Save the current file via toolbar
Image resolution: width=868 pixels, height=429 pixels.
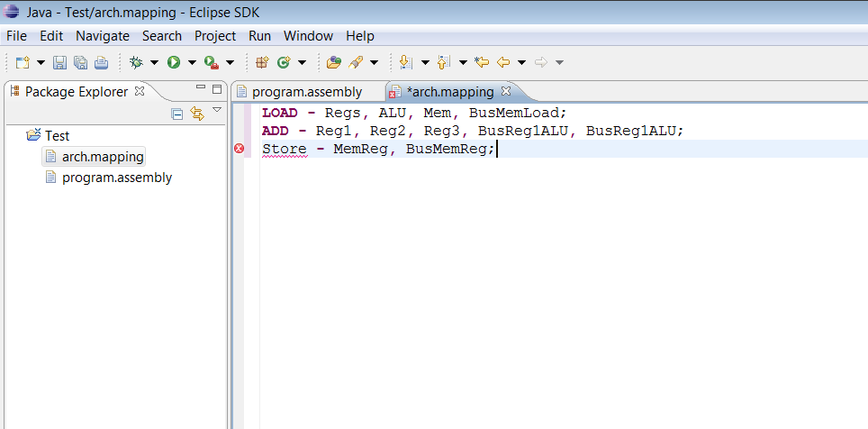(59, 62)
